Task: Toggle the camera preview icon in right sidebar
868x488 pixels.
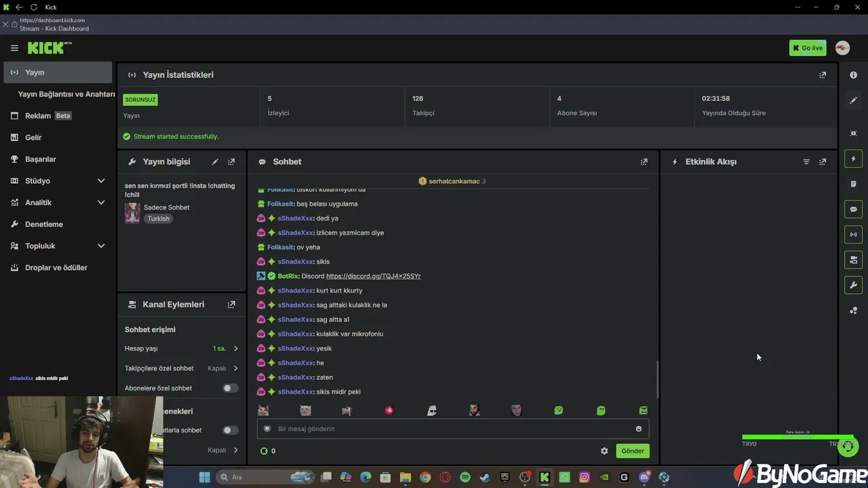Action: pyautogui.click(x=854, y=260)
